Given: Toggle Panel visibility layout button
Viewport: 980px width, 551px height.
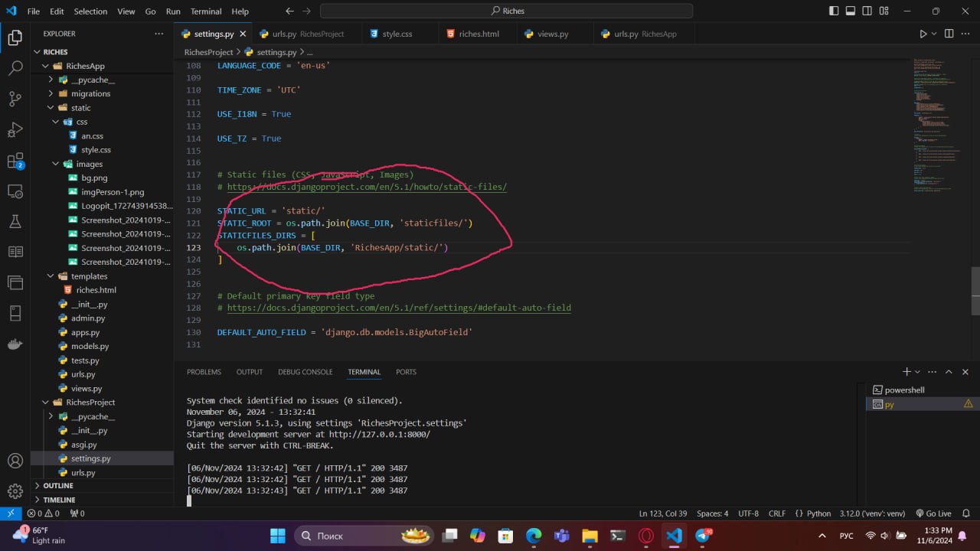Looking at the screenshot, I should (x=851, y=11).
